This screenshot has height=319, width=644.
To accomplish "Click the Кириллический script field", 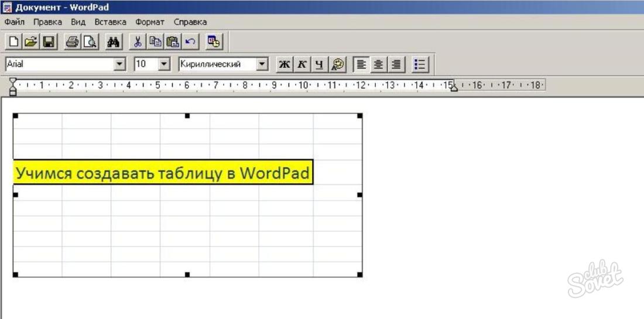I will point(217,64).
